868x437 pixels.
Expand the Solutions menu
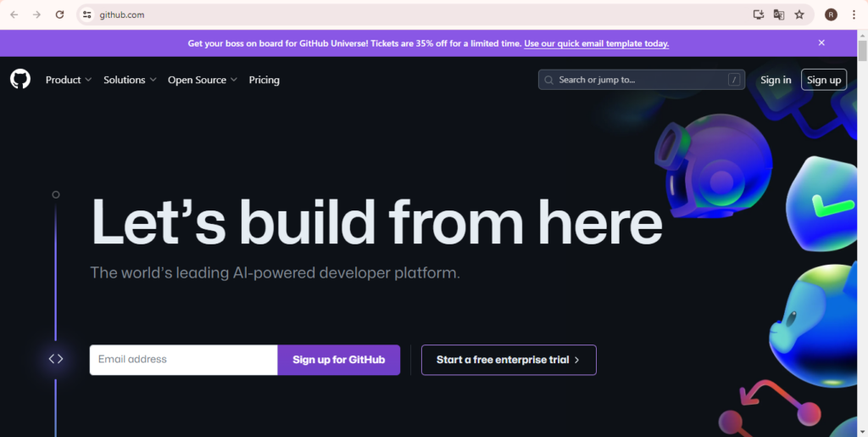point(130,80)
